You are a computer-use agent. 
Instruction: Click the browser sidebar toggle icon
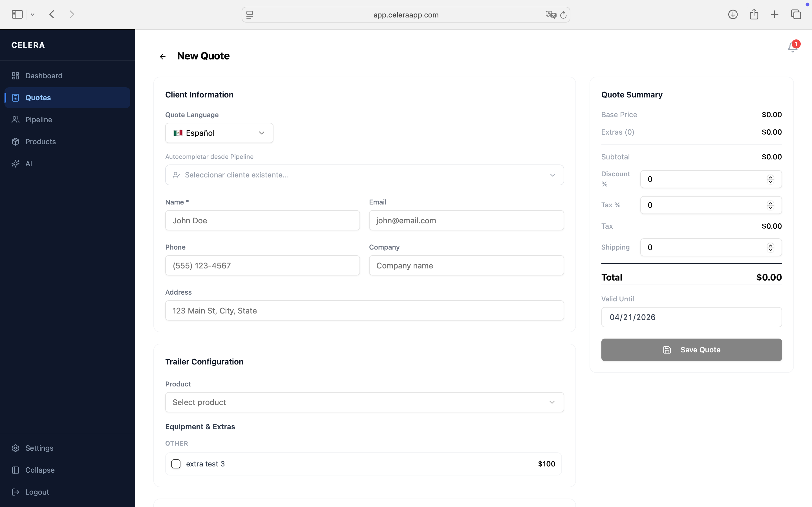[17, 14]
